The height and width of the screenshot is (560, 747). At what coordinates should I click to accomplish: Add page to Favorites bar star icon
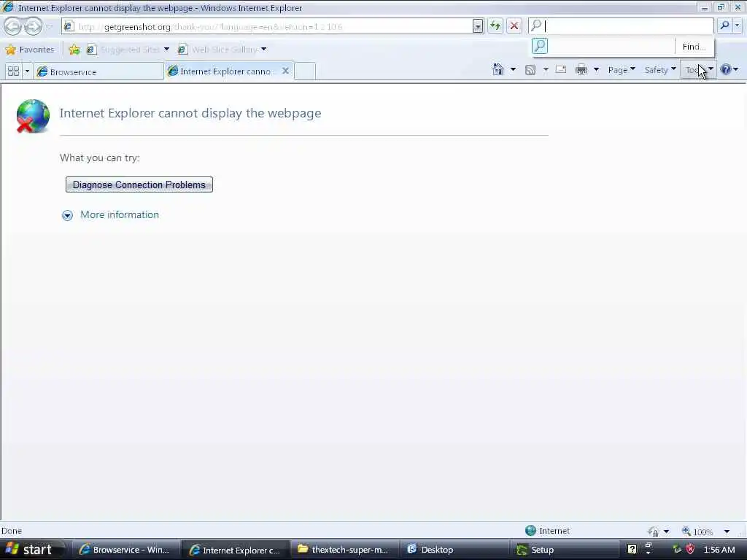point(75,50)
